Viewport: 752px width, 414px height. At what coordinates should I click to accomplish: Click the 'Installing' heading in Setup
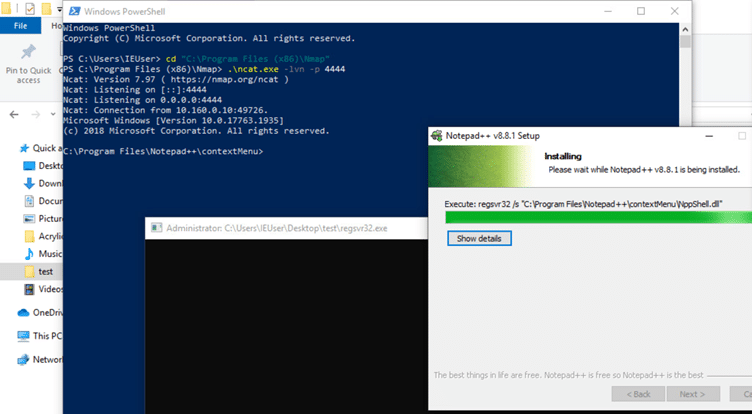tap(563, 156)
